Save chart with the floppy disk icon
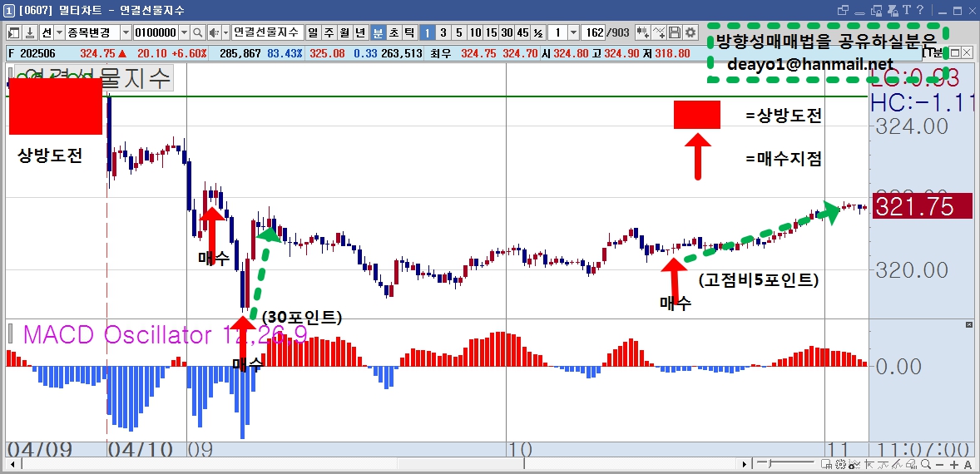The image size is (980, 474). (675, 32)
